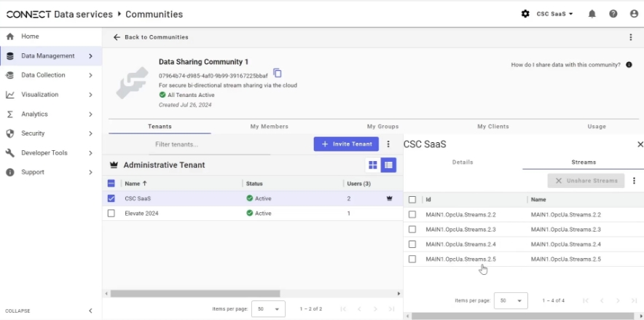This screenshot has width=644, height=320.
Task: Switch to grid view of tenants
Action: [373, 165]
